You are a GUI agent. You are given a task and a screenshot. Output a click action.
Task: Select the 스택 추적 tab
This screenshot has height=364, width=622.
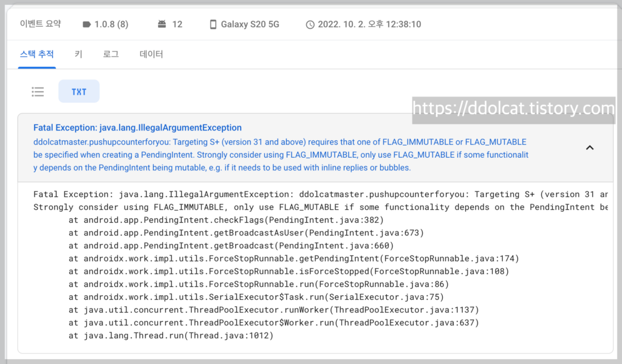(x=37, y=54)
